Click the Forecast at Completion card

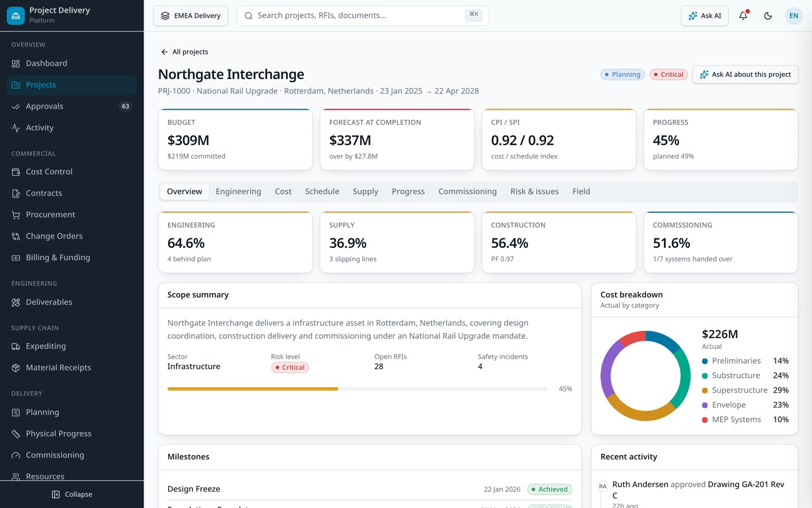click(397, 139)
